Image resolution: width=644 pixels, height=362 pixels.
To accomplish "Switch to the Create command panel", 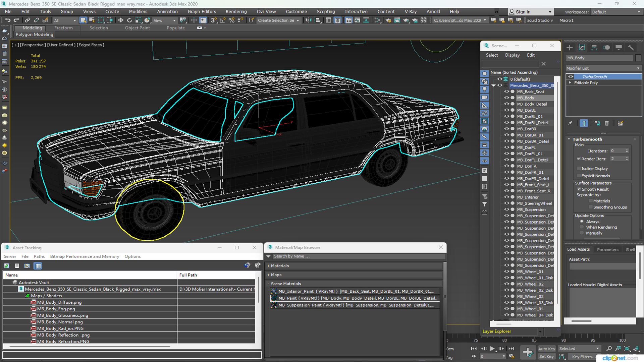I will [x=570, y=48].
